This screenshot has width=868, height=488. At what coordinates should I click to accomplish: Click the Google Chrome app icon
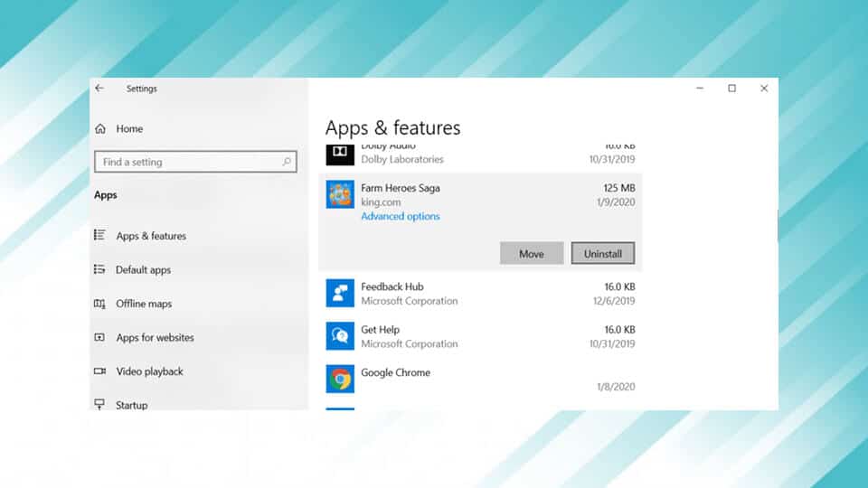340,379
